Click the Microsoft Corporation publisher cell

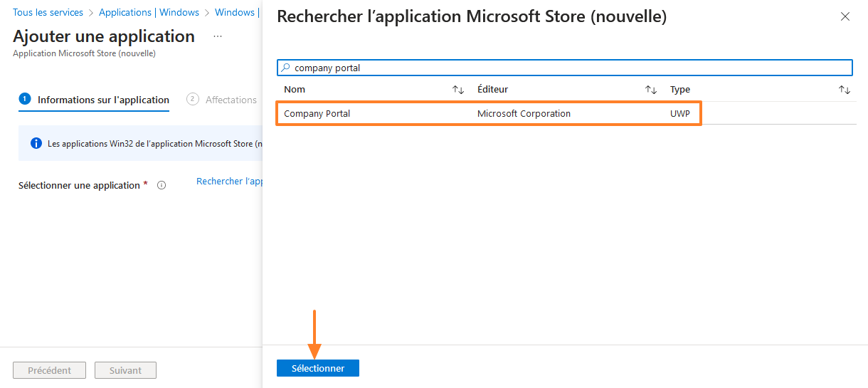(x=524, y=114)
